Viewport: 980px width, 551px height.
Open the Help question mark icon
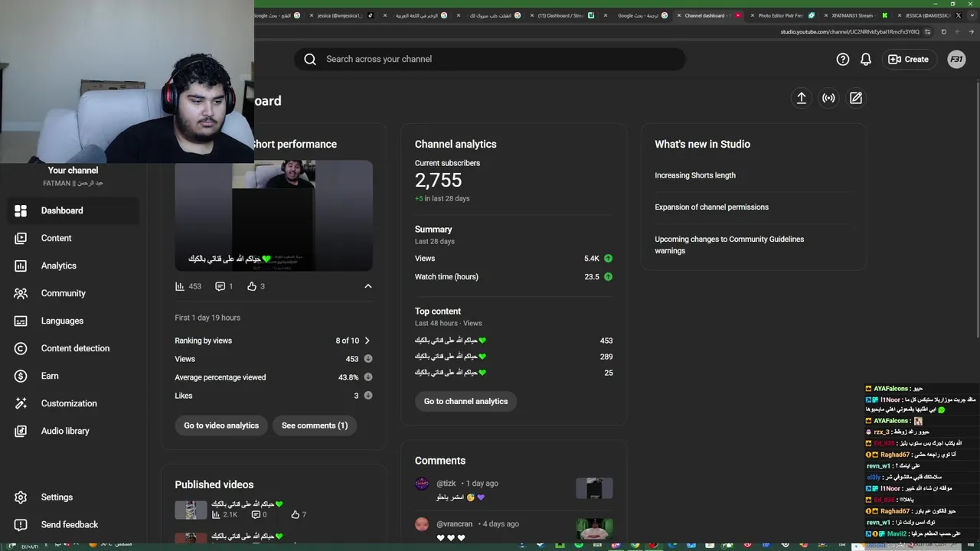point(843,59)
